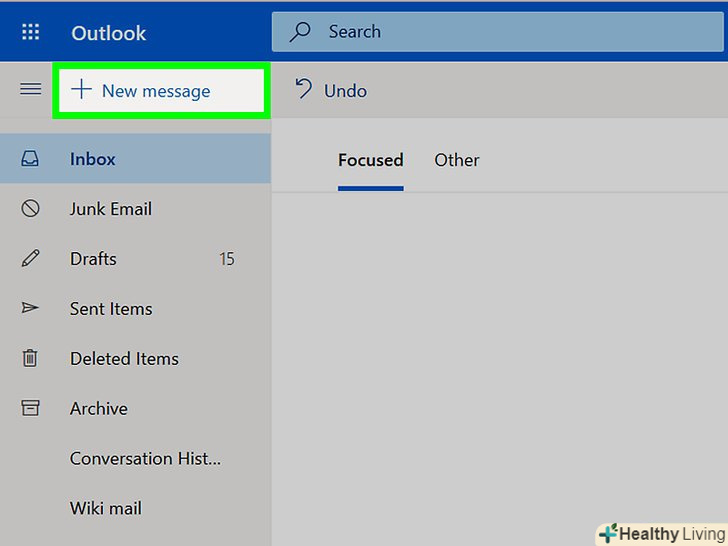Click the Outlook title text
This screenshot has width=728, height=546.
coord(109,33)
